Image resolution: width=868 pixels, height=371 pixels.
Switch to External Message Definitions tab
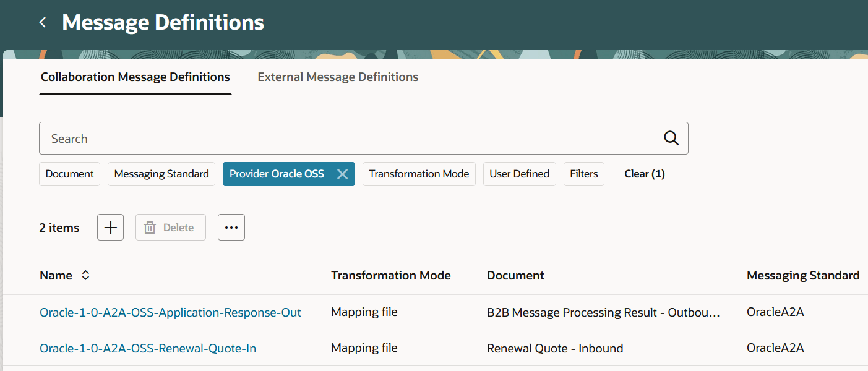338,77
